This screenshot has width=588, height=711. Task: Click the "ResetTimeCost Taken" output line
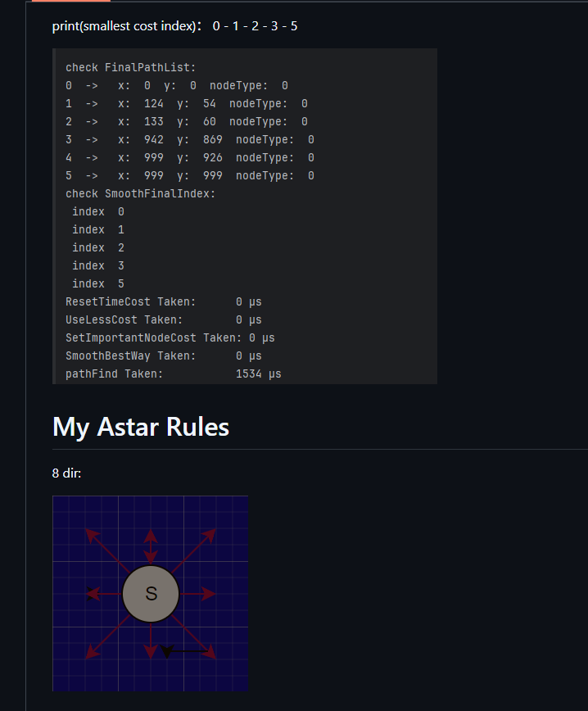(x=164, y=301)
